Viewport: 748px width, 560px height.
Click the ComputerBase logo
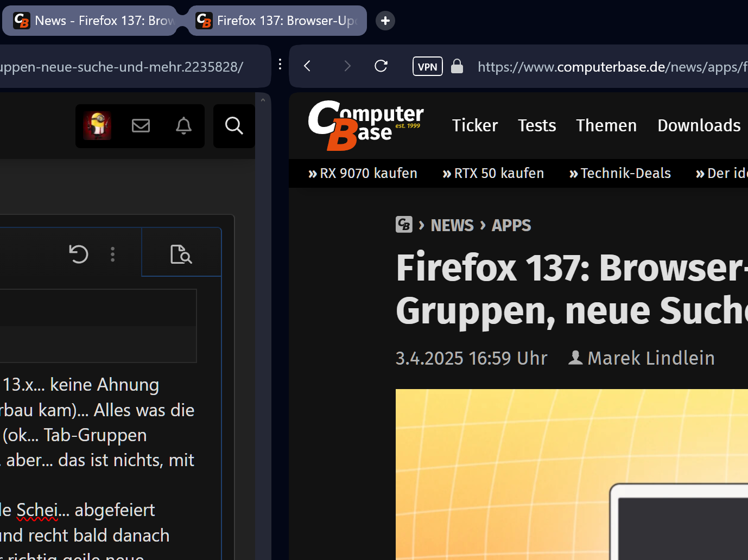(x=365, y=125)
